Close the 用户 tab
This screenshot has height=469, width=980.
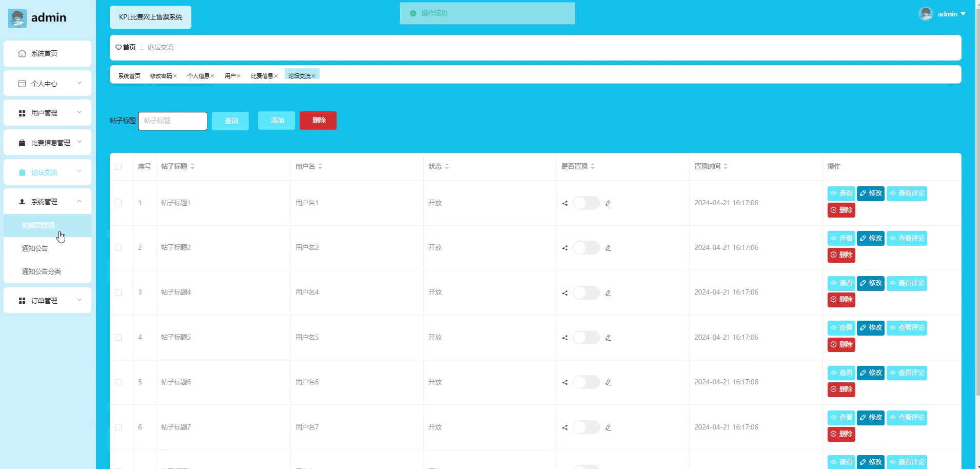(239, 76)
